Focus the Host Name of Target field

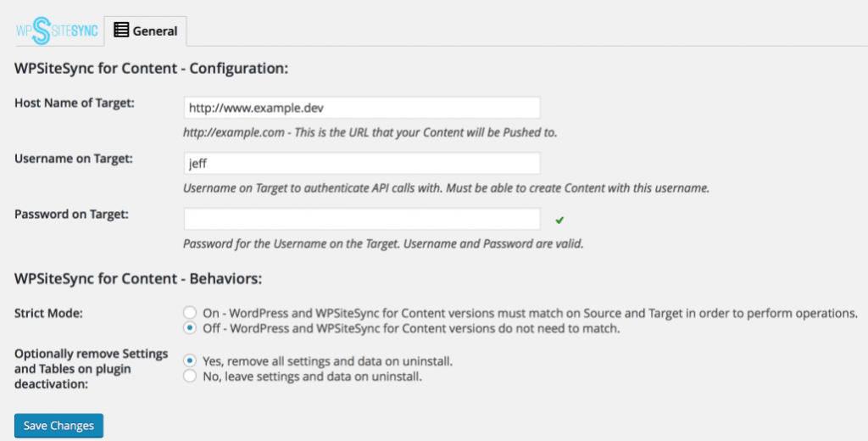click(362, 108)
